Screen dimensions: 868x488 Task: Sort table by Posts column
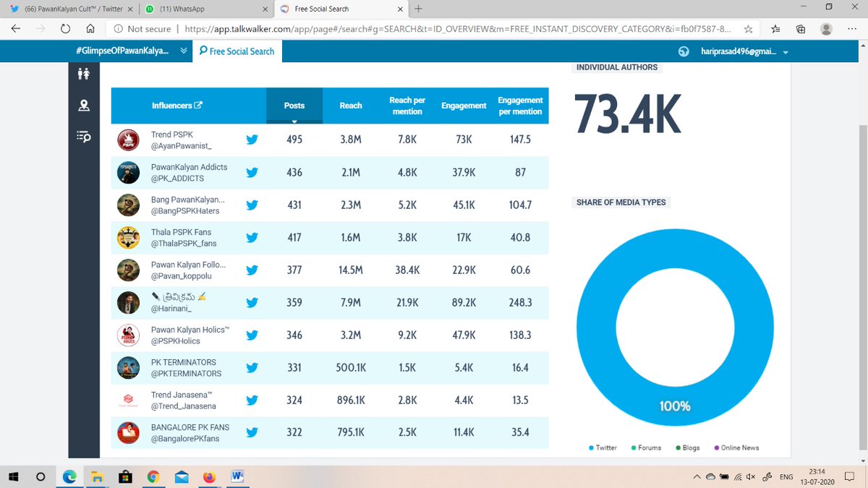click(294, 106)
